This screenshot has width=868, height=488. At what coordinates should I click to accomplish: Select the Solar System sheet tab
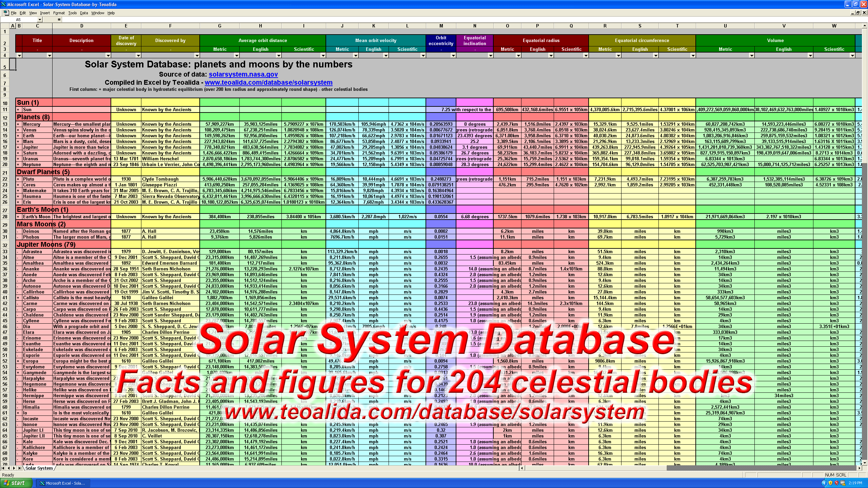pos(39,468)
